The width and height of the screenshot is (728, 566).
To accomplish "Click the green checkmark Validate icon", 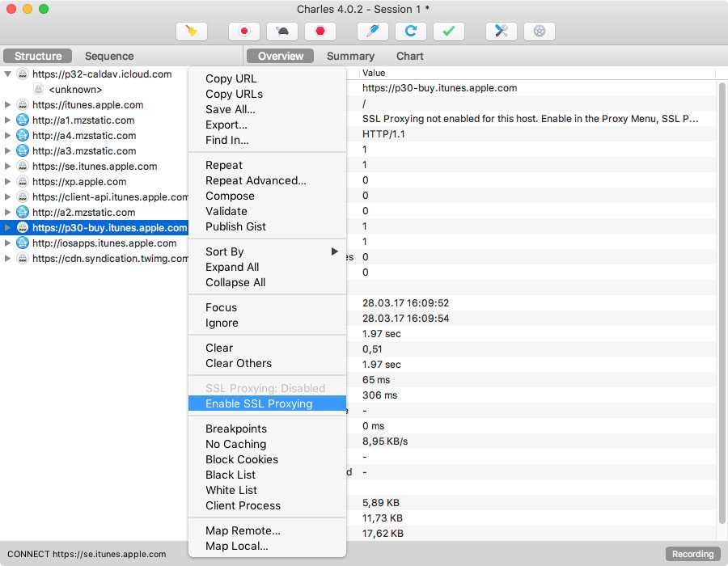I will coord(448,32).
